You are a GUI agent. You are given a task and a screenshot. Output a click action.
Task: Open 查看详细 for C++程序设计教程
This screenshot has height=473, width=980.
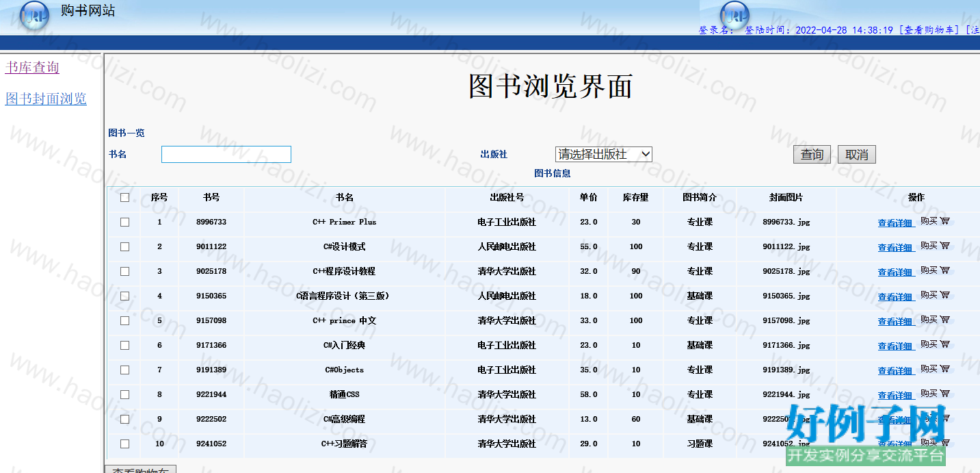(896, 272)
